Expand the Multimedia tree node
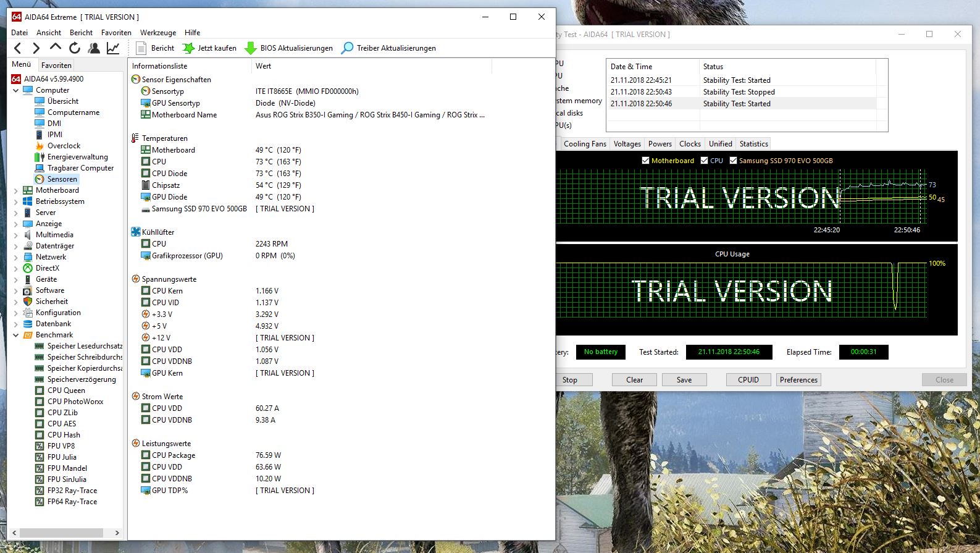 point(16,235)
